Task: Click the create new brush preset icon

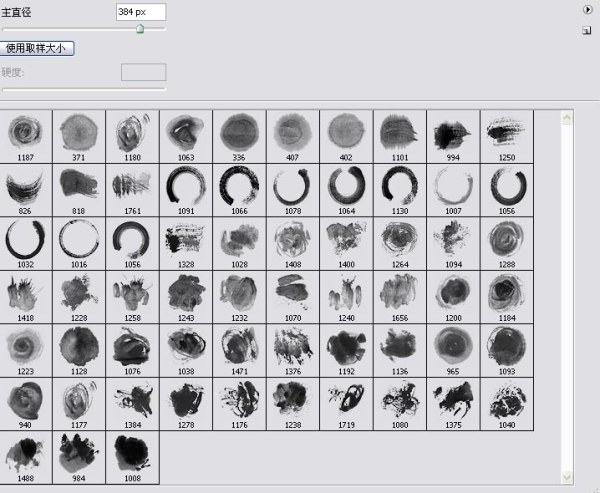Action: pos(588,30)
